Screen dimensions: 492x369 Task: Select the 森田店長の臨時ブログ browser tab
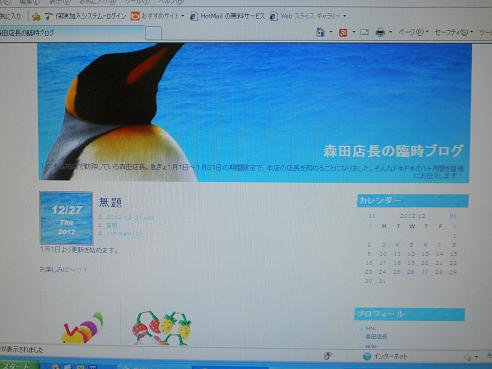[x=72, y=33]
